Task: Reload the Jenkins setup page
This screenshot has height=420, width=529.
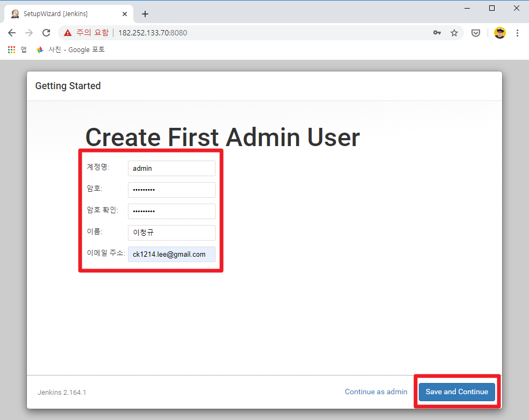Action: pos(46,32)
